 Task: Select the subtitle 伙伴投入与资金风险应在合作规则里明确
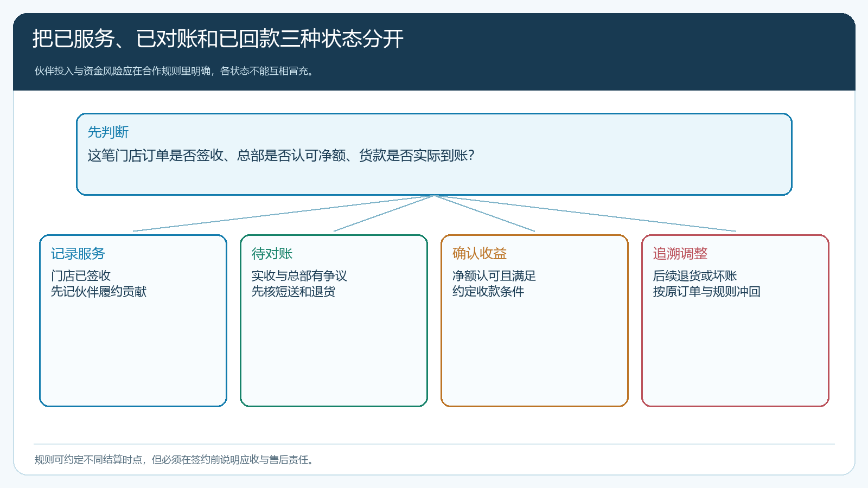click(123, 71)
